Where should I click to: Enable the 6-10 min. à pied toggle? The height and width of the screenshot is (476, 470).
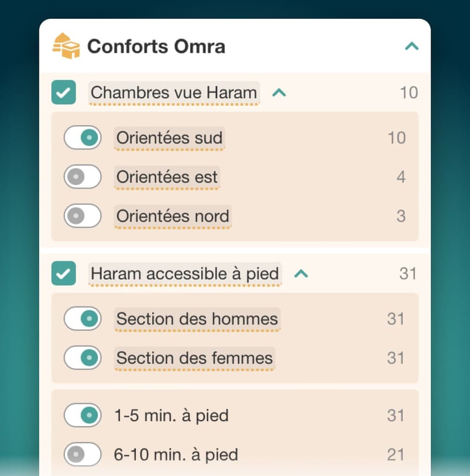(82, 454)
